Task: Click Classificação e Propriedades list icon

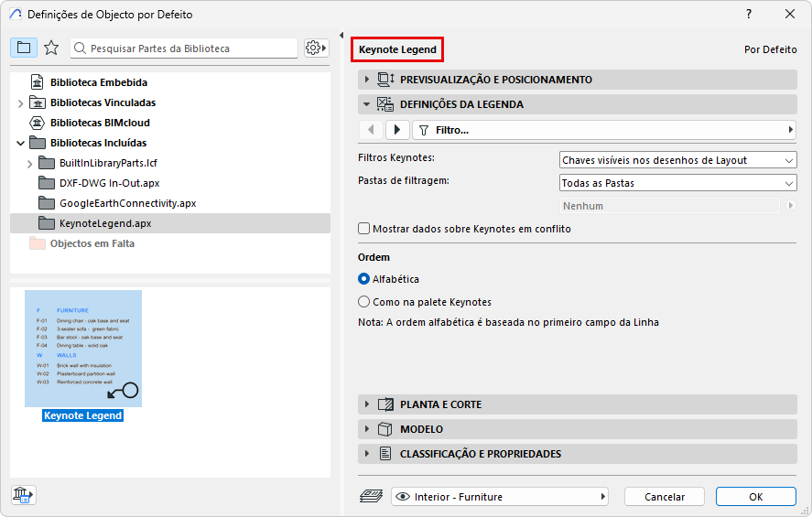Action: point(385,454)
